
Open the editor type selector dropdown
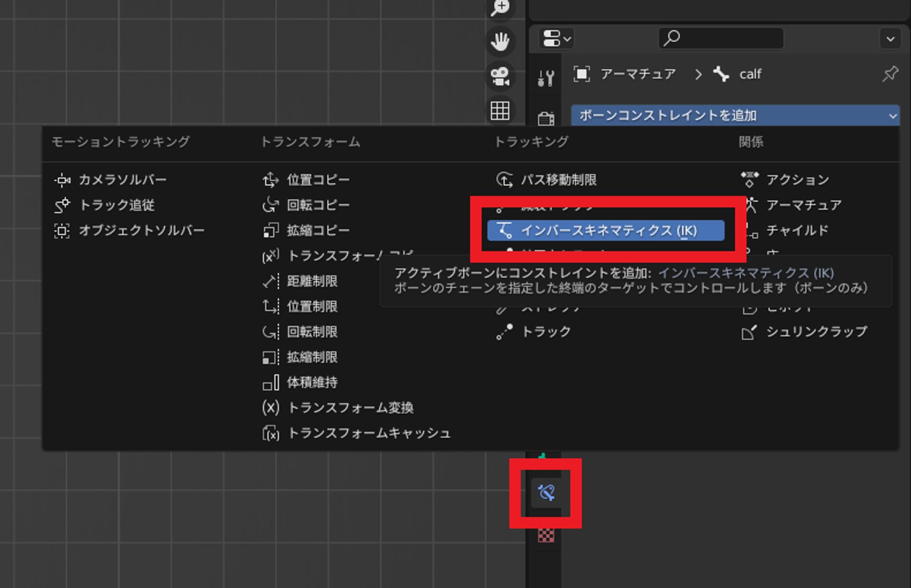click(555, 38)
